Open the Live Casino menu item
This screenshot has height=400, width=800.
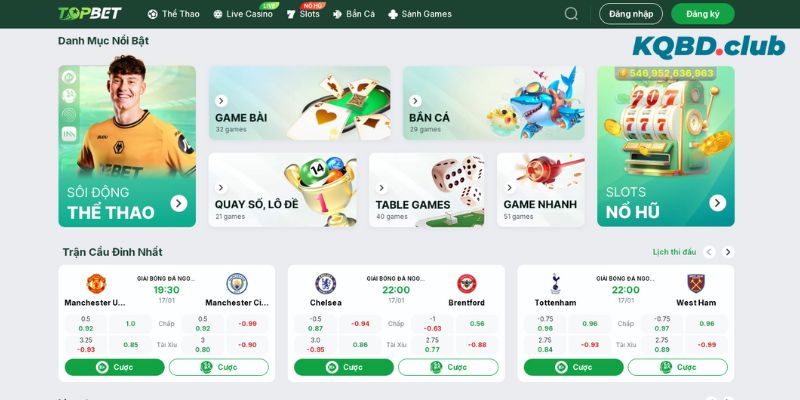click(x=243, y=14)
